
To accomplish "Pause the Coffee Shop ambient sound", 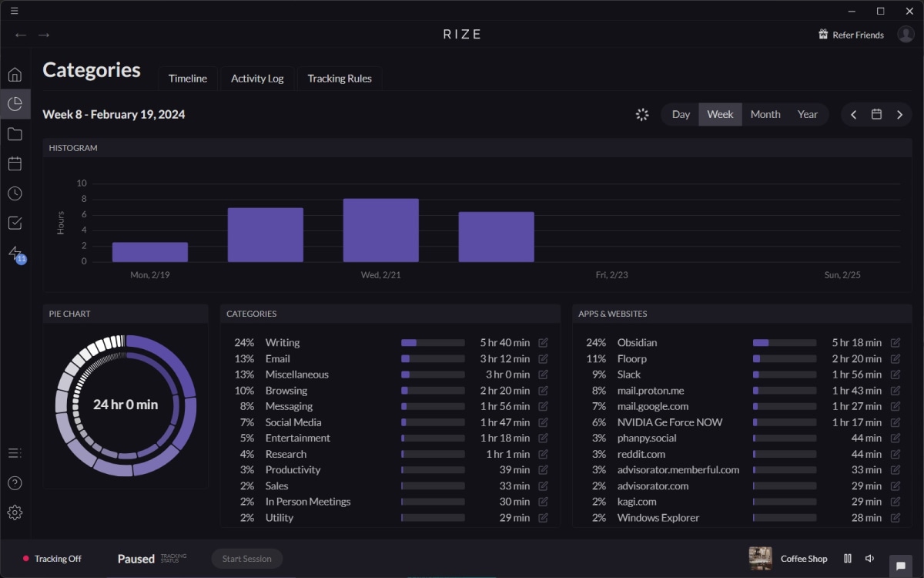I will click(x=848, y=559).
